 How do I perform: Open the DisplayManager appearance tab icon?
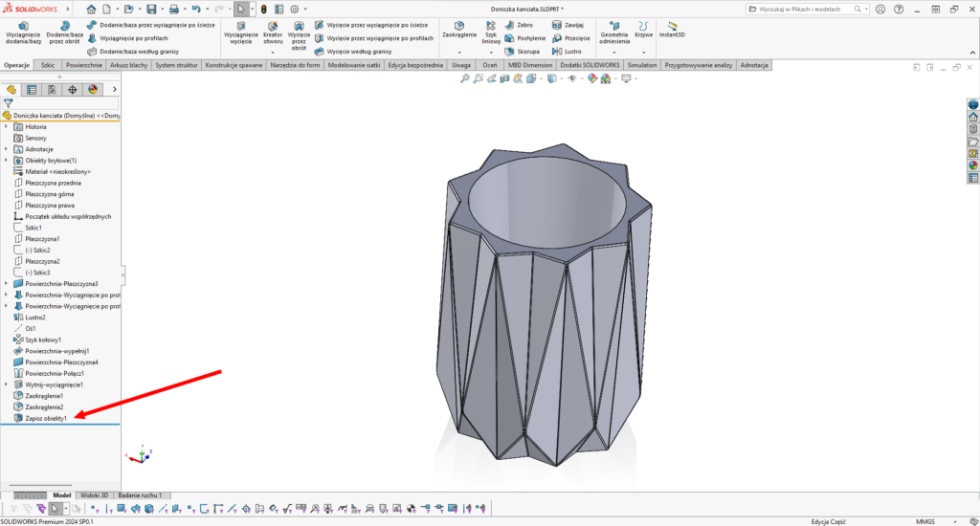[93, 89]
